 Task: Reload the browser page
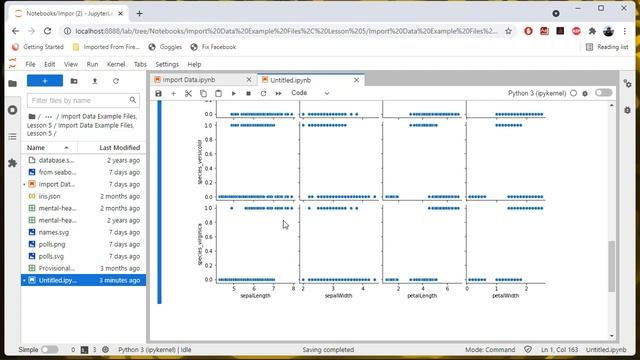pos(47,31)
